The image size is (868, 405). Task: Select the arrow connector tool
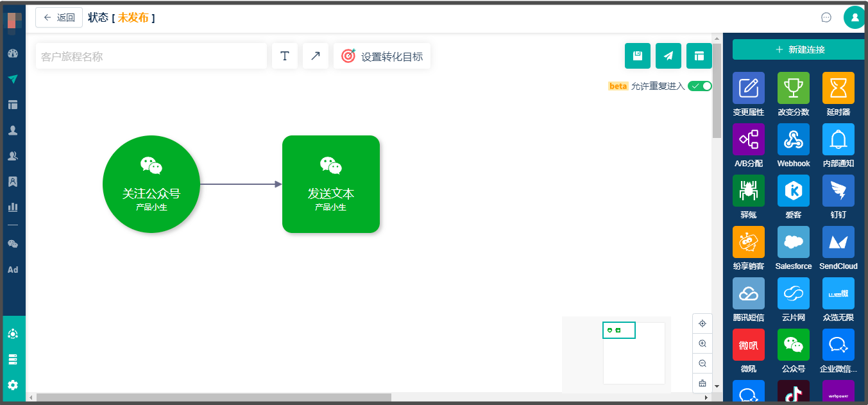click(x=316, y=56)
